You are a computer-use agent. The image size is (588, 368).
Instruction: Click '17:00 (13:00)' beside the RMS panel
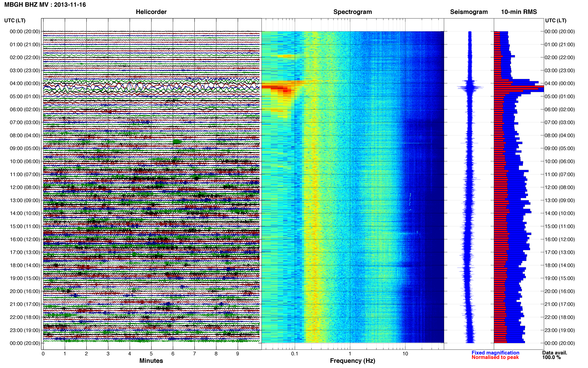click(x=560, y=252)
